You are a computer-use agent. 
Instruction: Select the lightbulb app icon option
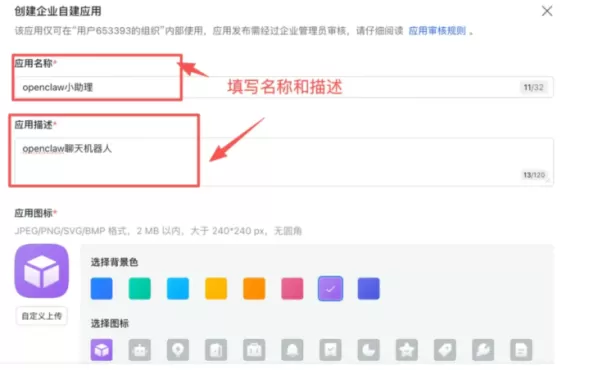[x=178, y=350]
